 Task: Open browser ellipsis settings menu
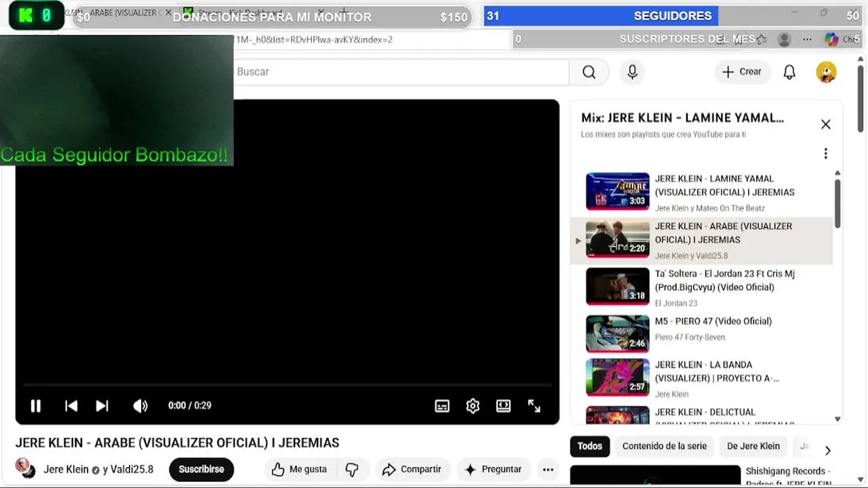807,39
